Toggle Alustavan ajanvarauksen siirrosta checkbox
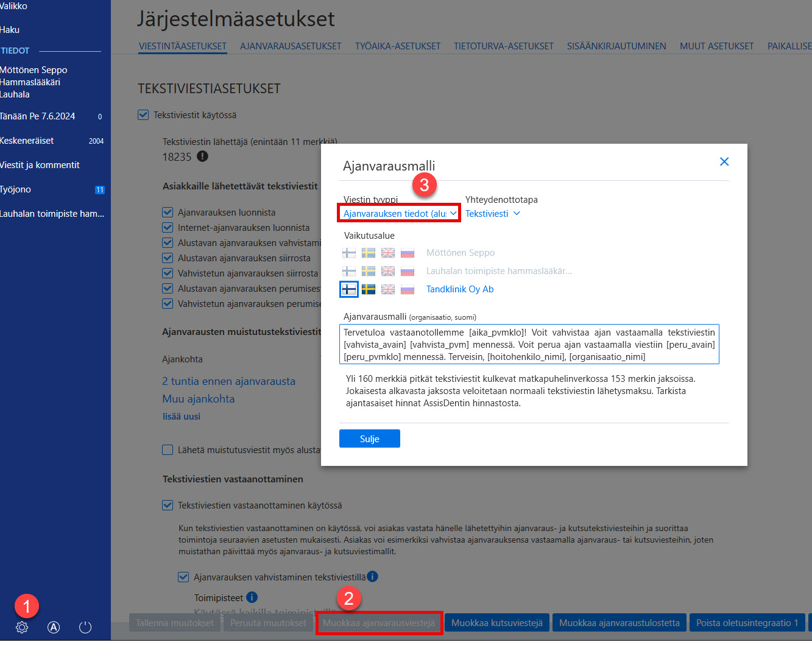Image resolution: width=812 pixels, height=648 pixels. tap(168, 258)
